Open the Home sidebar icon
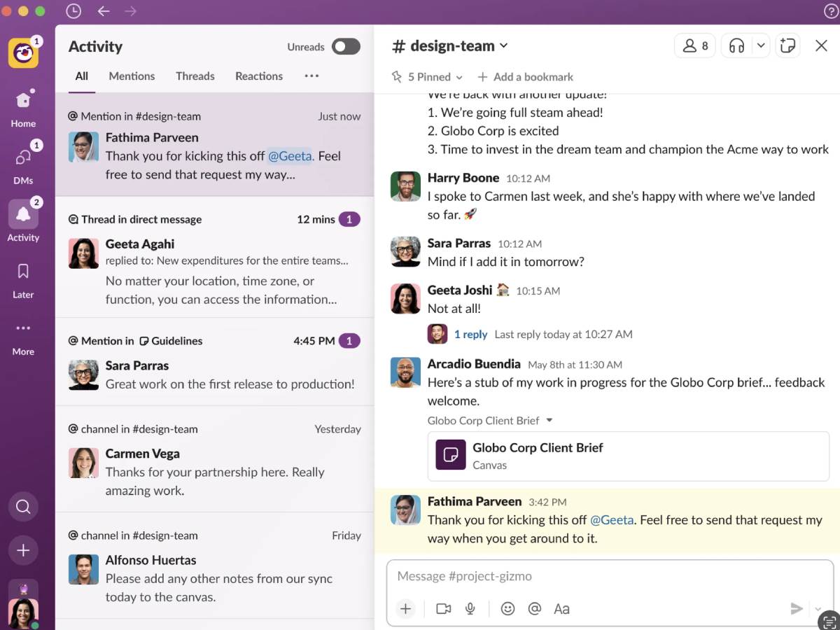The width and height of the screenshot is (840, 630). pyautogui.click(x=23, y=101)
